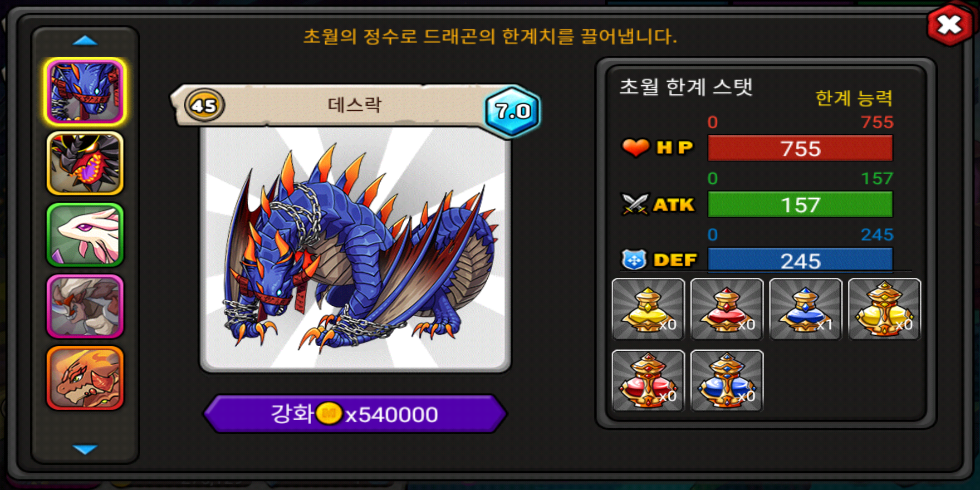This screenshot has height=490, width=980.
Task: Select the black spiked dragon thumbnail
Action: click(85, 163)
